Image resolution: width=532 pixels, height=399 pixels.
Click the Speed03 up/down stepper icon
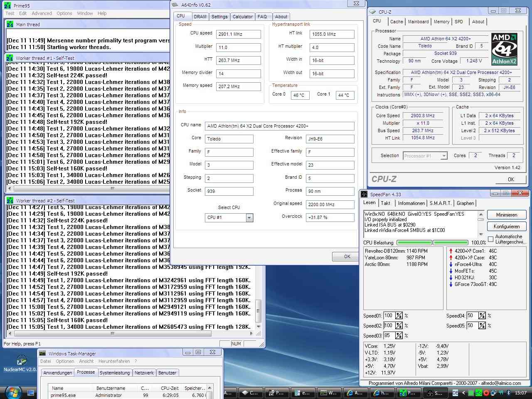coord(399,336)
